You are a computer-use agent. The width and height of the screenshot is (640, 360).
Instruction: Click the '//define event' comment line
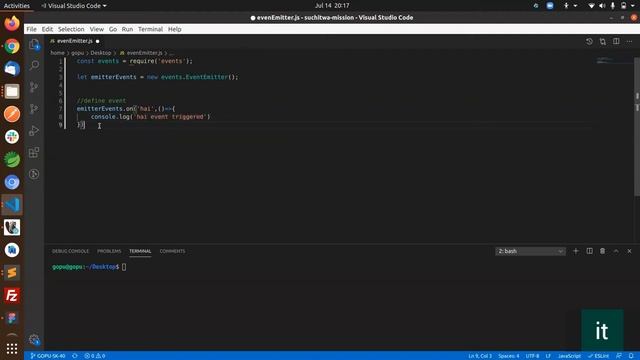[101, 101]
